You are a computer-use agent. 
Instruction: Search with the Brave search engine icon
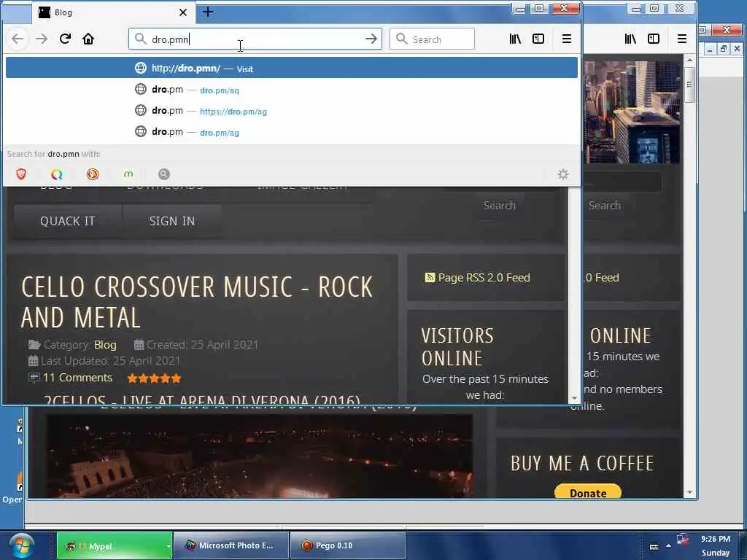[21, 174]
